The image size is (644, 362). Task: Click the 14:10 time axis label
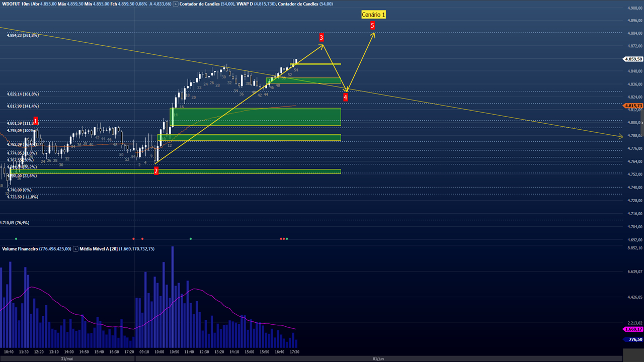(234, 352)
